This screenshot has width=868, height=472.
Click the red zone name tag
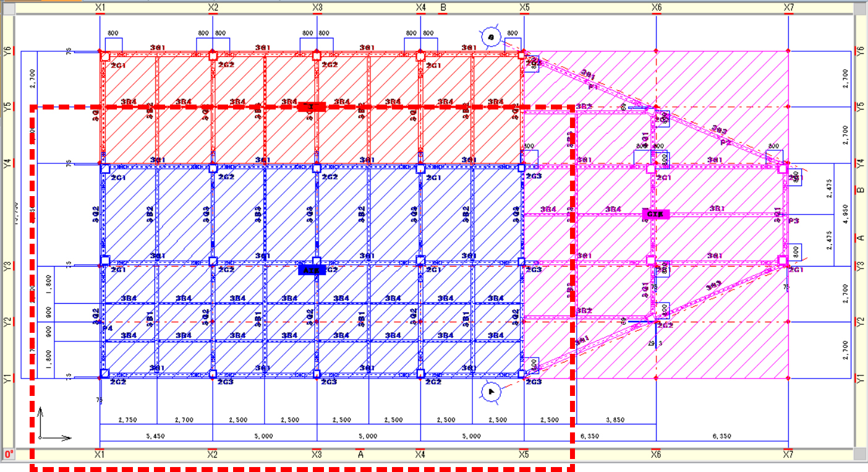tap(311, 107)
